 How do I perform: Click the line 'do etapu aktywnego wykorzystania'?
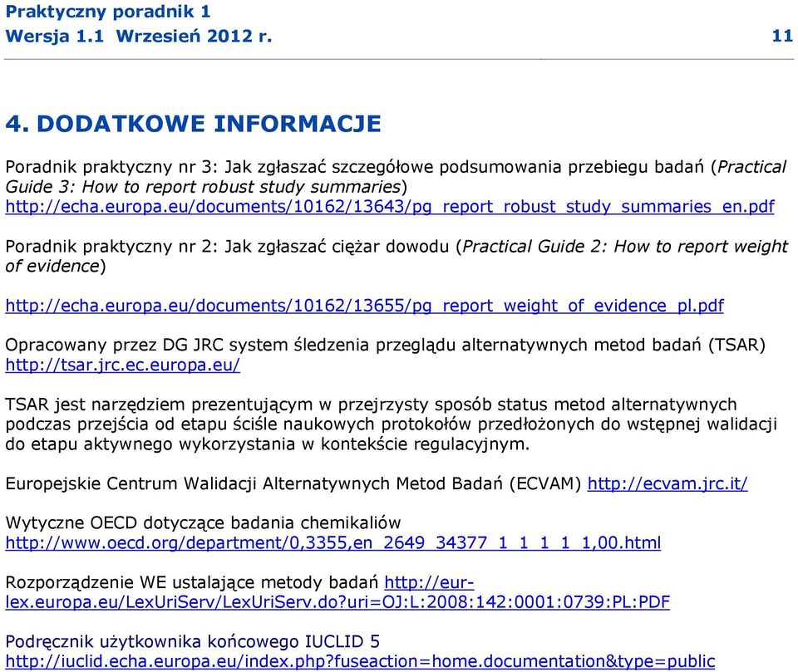tap(267, 444)
